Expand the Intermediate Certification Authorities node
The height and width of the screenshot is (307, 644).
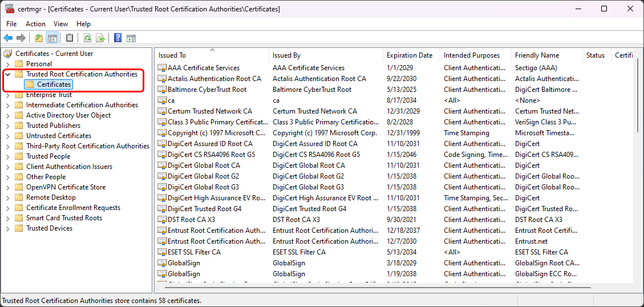pos(7,105)
